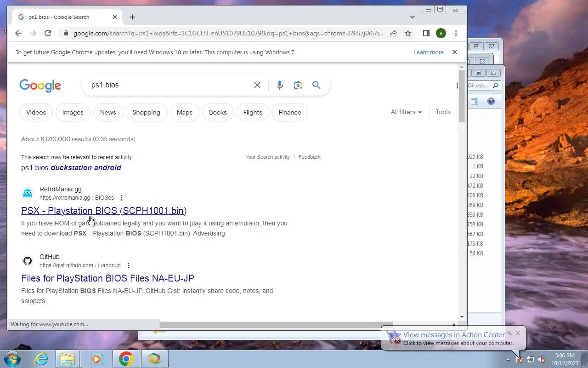
Task: Open PSX - Playstation BIOS (SCPH1001.bin) result
Action: (104, 211)
